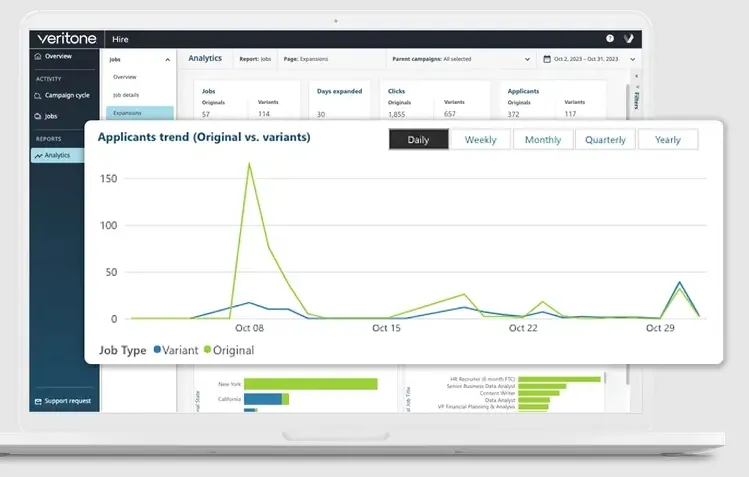Screen dimensions: 749x477
Task: Select the Expansions page in submenu
Action: point(139,113)
